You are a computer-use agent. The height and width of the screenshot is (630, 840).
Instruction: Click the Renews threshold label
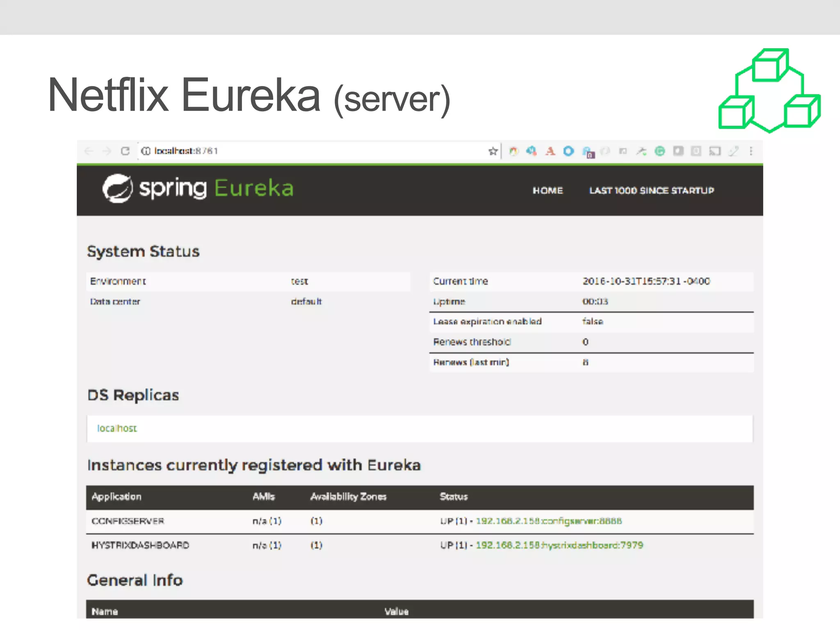pos(472,342)
